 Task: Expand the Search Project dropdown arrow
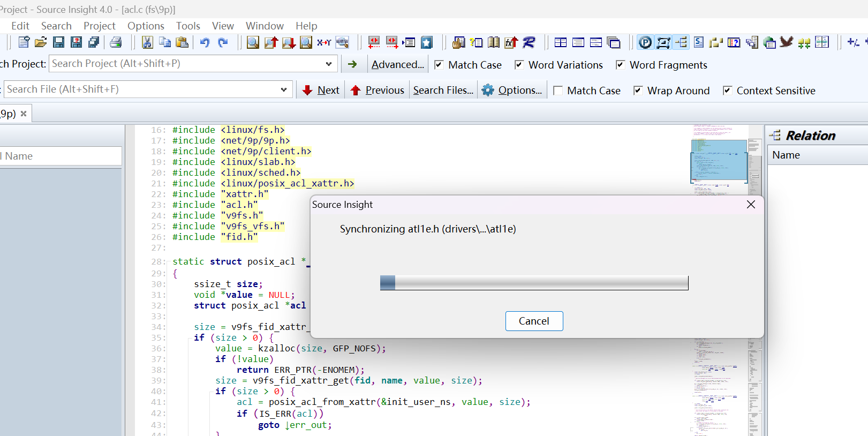[x=329, y=64]
